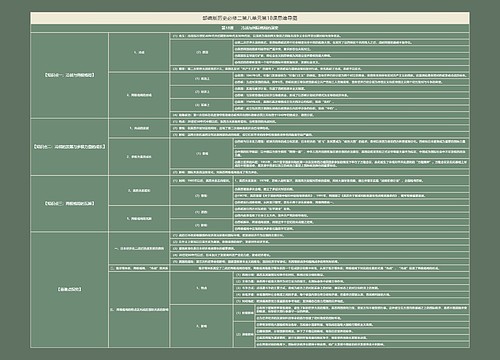Click the '(2)' sub-cell beside '1. 冷战'
The width and height of the screenshot is (500, 360).
pos(202,52)
